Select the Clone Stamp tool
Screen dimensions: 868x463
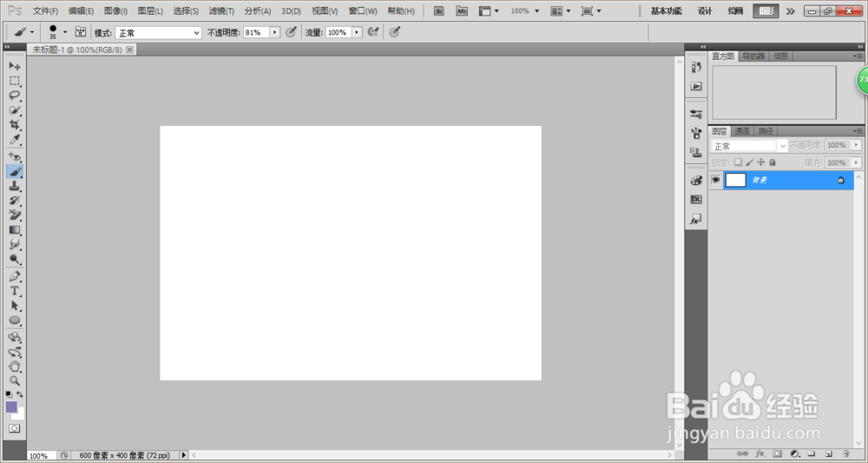point(15,186)
